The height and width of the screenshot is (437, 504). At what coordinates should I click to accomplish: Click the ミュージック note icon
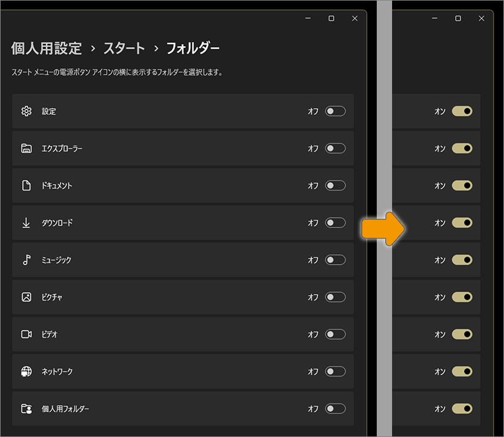[26, 260]
